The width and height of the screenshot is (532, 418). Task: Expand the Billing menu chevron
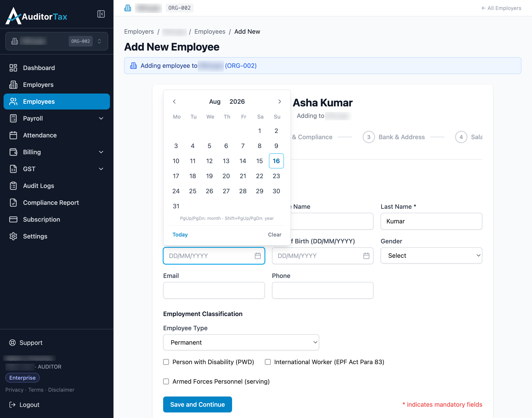101,152
